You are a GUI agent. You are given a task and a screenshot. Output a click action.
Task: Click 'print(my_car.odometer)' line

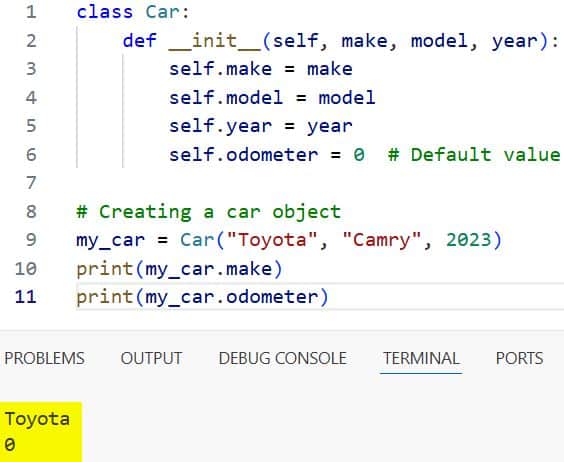(x=203, y=297)
